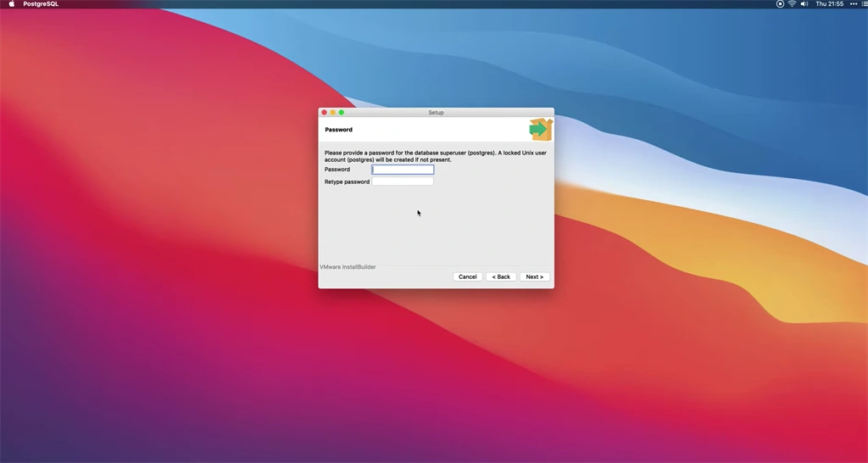Click the Setup title bar
Screen dimensions: 868x463
coord(437,113)
